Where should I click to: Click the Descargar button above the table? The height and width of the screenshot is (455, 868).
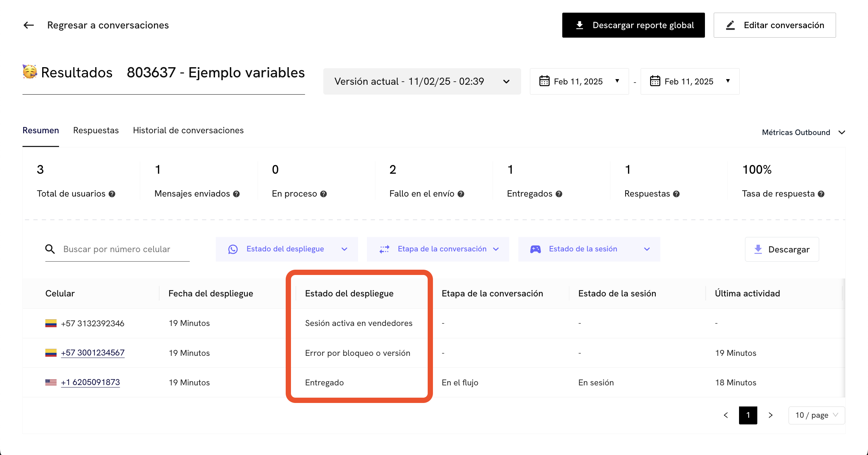(x=782, y=249)
